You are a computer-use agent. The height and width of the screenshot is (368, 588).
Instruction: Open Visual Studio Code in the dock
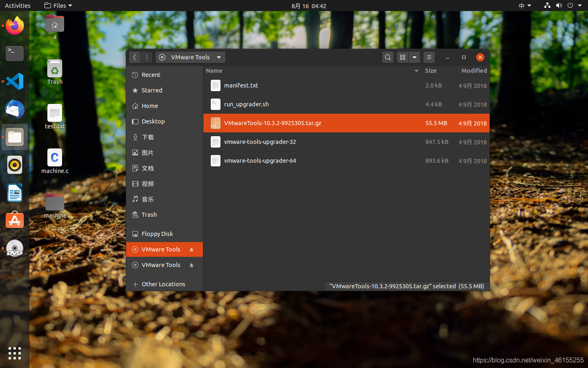(x=15, y=81)
